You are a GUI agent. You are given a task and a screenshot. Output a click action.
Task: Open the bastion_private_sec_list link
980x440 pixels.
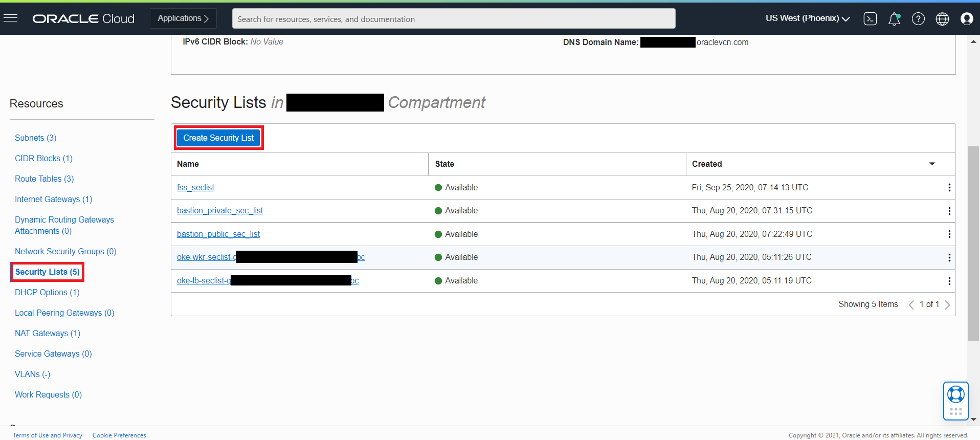220,211
